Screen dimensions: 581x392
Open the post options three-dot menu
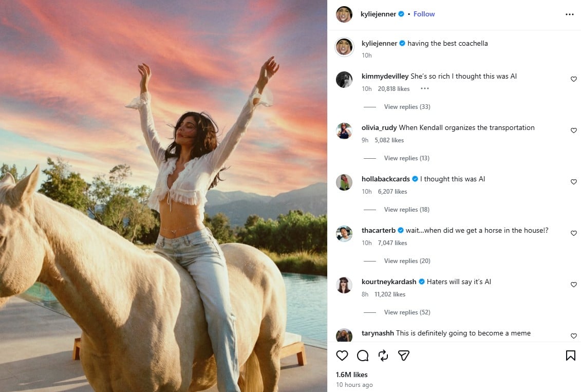click(x=569, y=14)
